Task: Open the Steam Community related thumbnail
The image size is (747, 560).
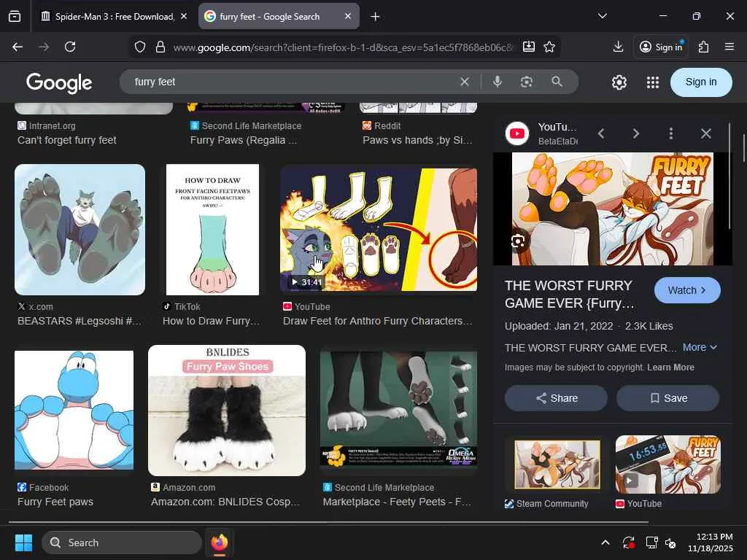Action: click(x=557, y=464)
